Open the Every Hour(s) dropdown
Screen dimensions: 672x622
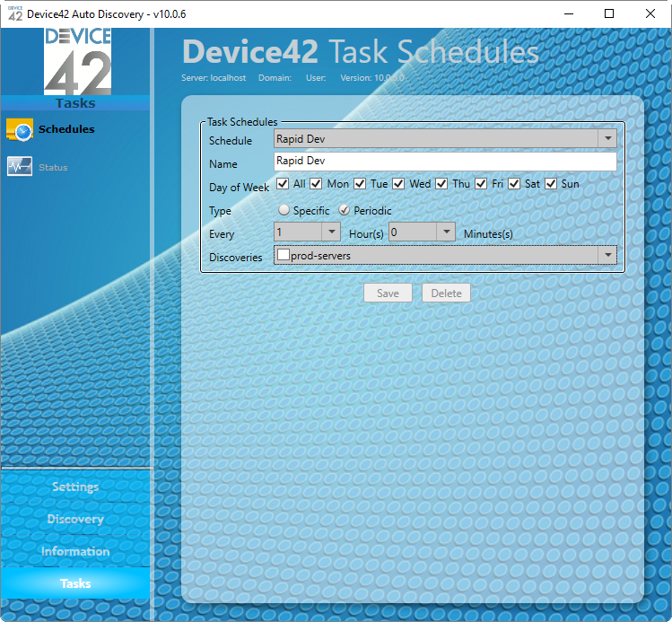[307, 232]
